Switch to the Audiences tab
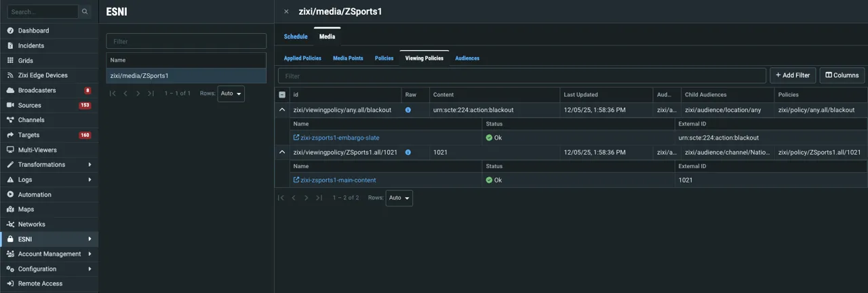The width and height of the screenshot is (868, 293). click(467, 58)
